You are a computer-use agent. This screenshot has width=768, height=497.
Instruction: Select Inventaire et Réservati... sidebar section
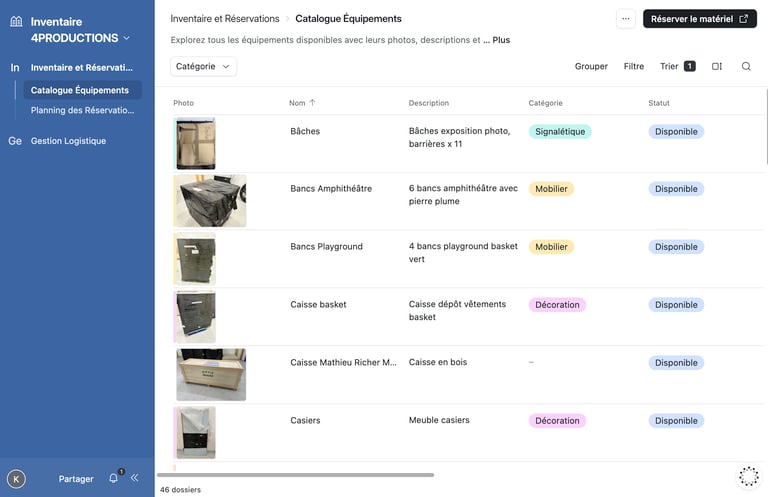81,68
